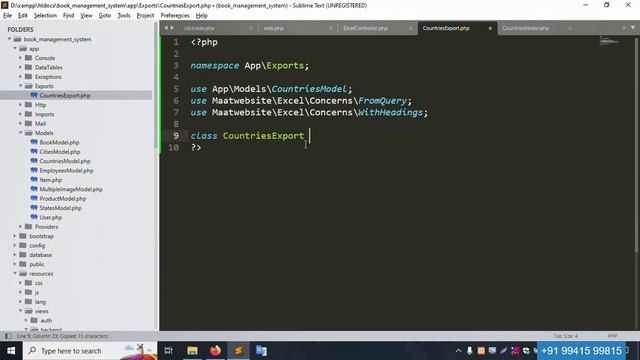Viewport: 640px width, 360px height.
Task: Launch Firefox from the taskbar
Action: [x=216, y=351]
